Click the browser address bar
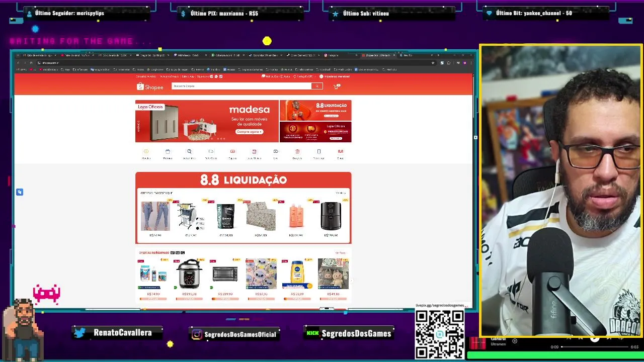This screenshot has height=362, width=644. 231,63
